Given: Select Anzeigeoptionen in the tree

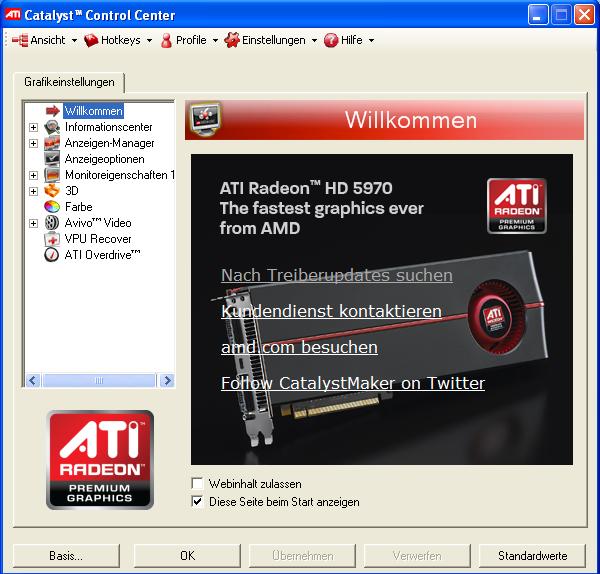Looking at the screenshot, I should point(104,159).
